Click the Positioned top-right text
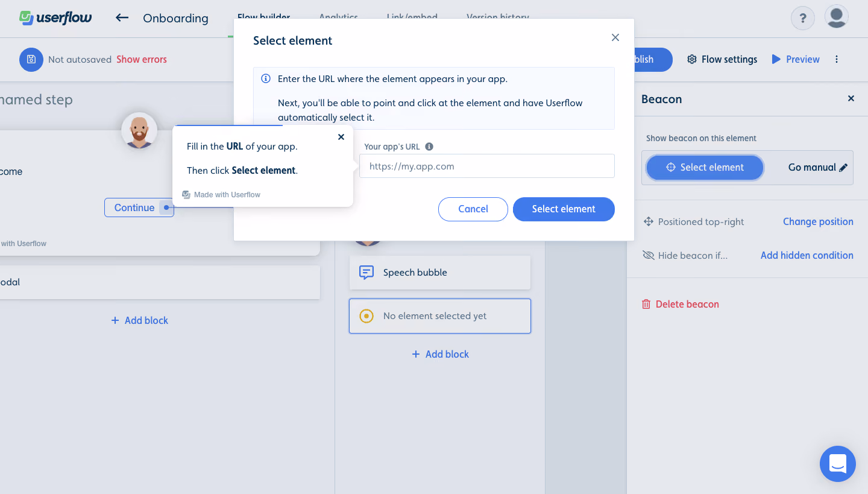 [701, 222]
